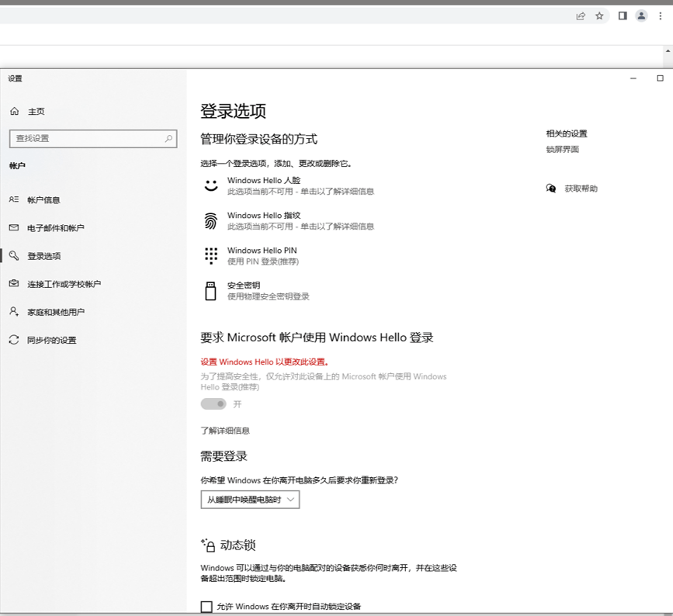
Task: Click the Windows Hello face smiley icon
Action: coord(210,185)
